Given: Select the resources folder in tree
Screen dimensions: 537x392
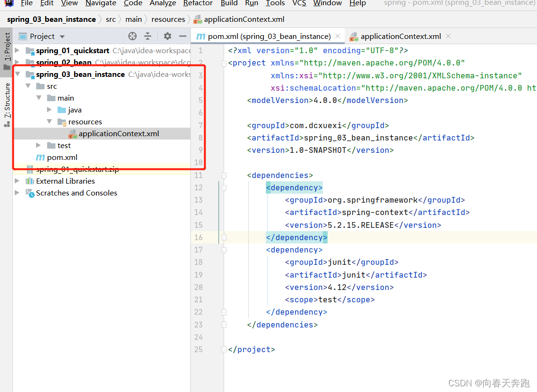Looking at the screenshot, I should [85, 122].
